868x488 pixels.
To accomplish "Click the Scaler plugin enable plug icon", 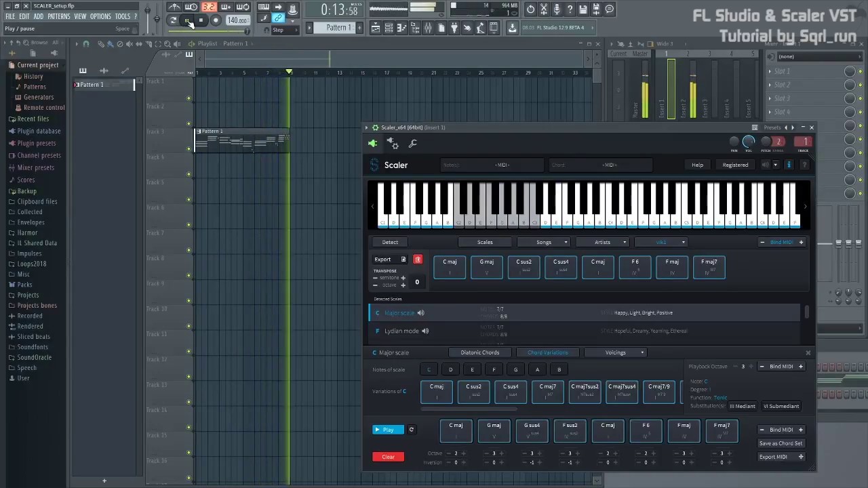I will tap(372, 144).
